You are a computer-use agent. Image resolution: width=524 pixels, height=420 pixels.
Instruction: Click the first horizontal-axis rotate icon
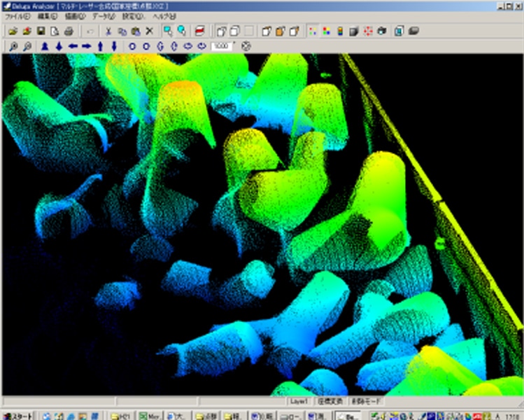click(187, 46)
